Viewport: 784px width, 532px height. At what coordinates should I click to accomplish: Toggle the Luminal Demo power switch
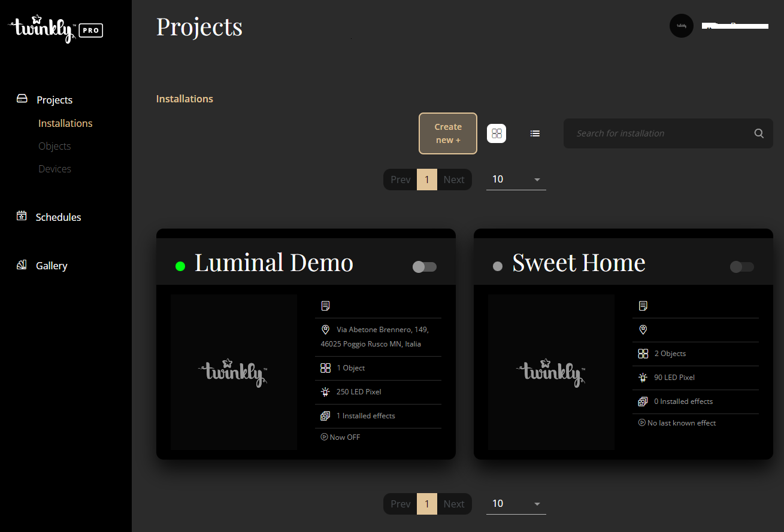click(425, 267)
